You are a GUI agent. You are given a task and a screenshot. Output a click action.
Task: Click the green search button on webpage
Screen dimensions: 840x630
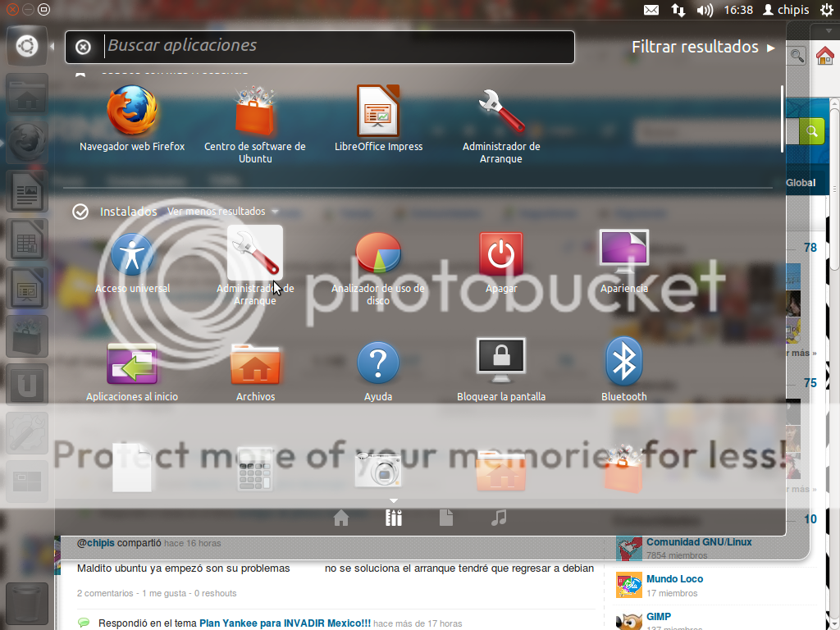[x=812, y=131]
